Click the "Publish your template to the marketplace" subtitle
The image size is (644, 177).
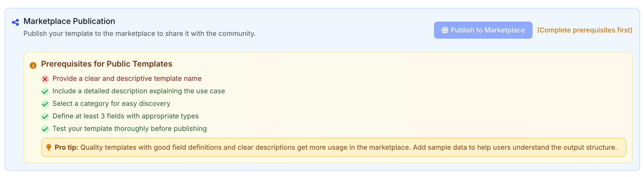coord(140,34)
